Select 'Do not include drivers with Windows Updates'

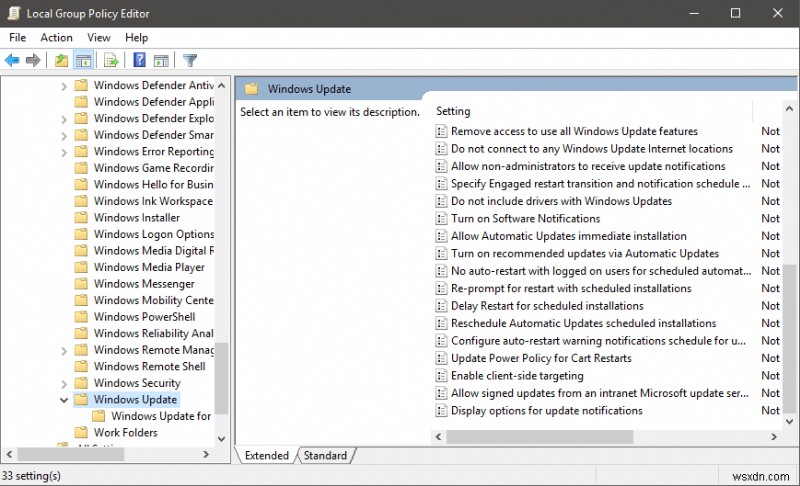(x=561, y=201)
